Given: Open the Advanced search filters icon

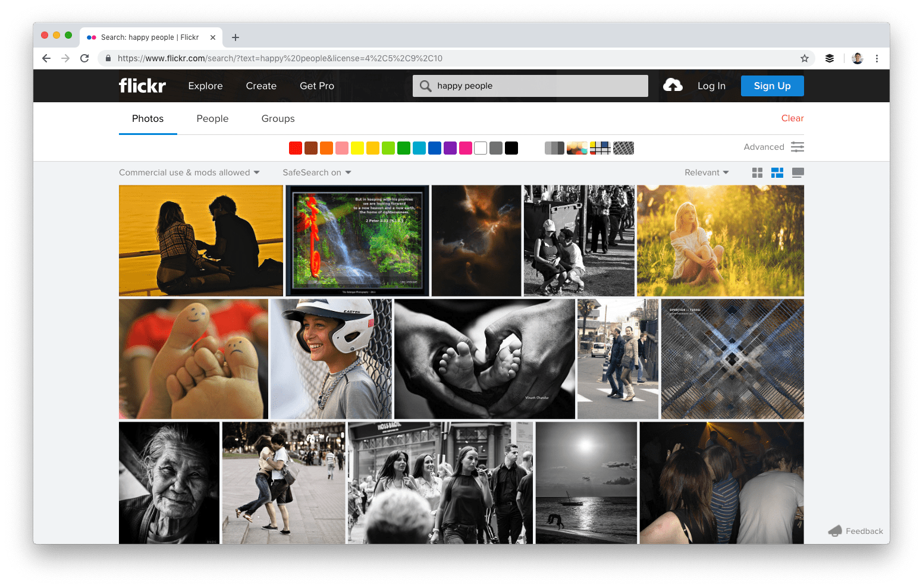Looking at the screenshot, I should (798, 146).
